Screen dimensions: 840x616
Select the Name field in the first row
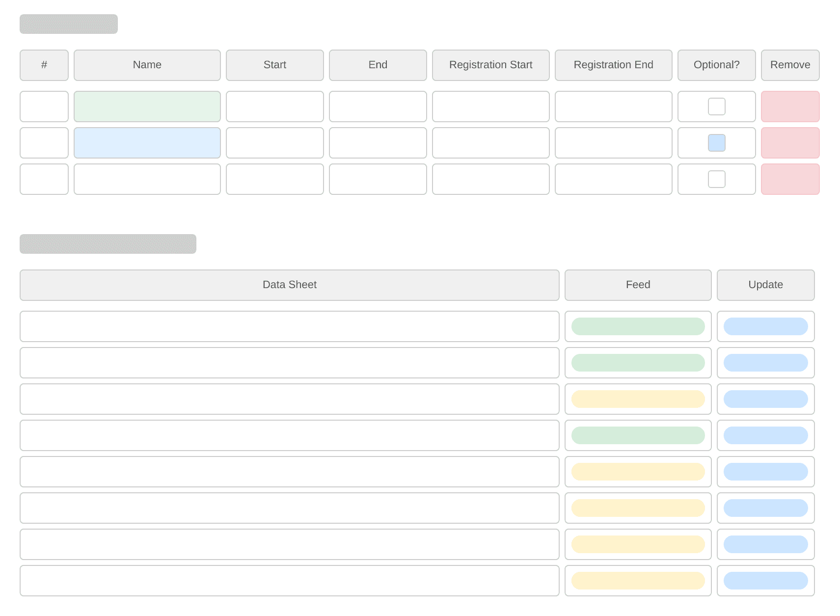click(147, 107)
